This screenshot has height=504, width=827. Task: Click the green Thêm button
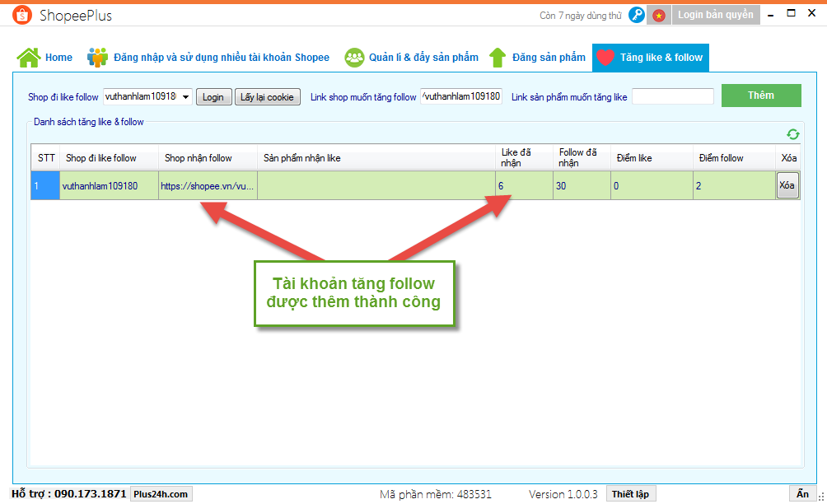pyautogui.click(x=761, y=96)
